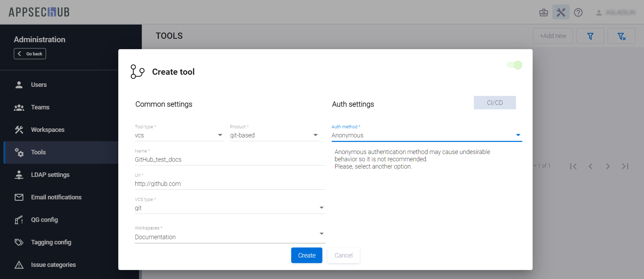Clear filters with the funnel-x icon

click(x=621, y=36)
